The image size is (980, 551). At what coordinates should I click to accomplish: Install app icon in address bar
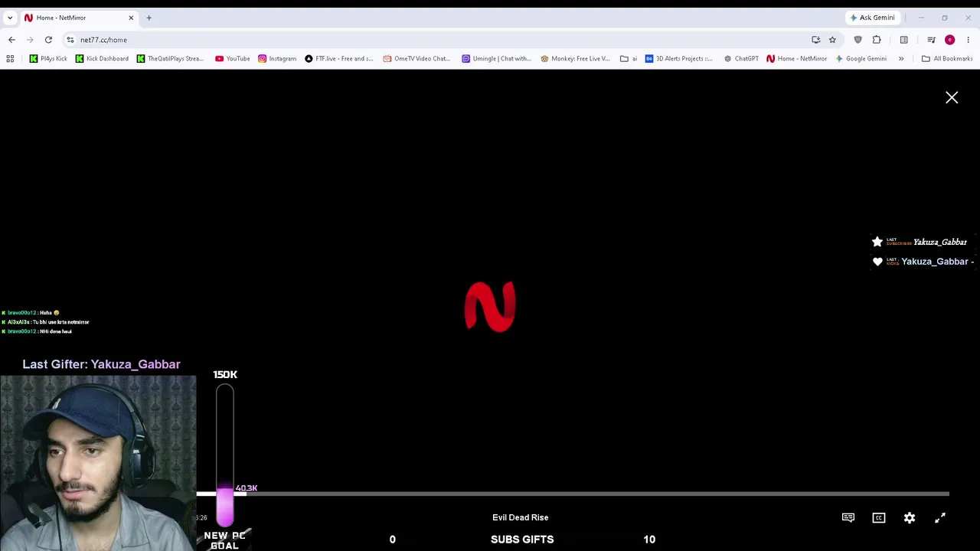pos(816,40)
